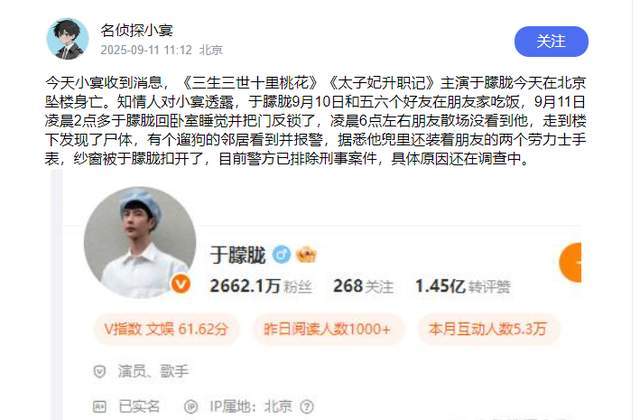
Task: Select the 昨日阅读人数1000+ tag
Action: click(327, 329)
